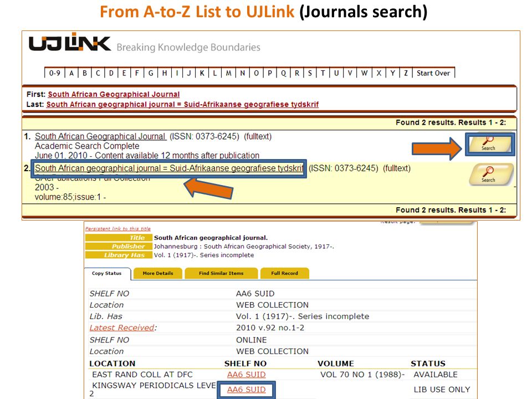Select letter Z in the index
532x399 pixels.
coord(406,73)
